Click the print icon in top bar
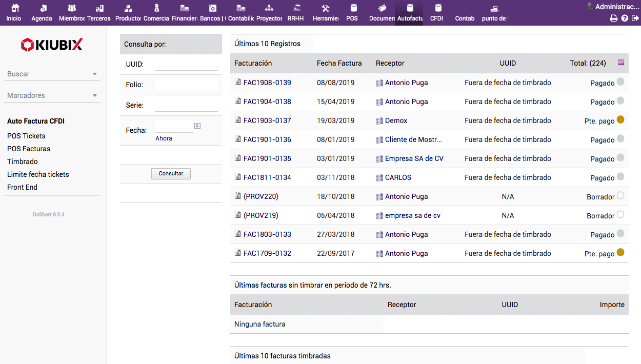 (613, 18)
